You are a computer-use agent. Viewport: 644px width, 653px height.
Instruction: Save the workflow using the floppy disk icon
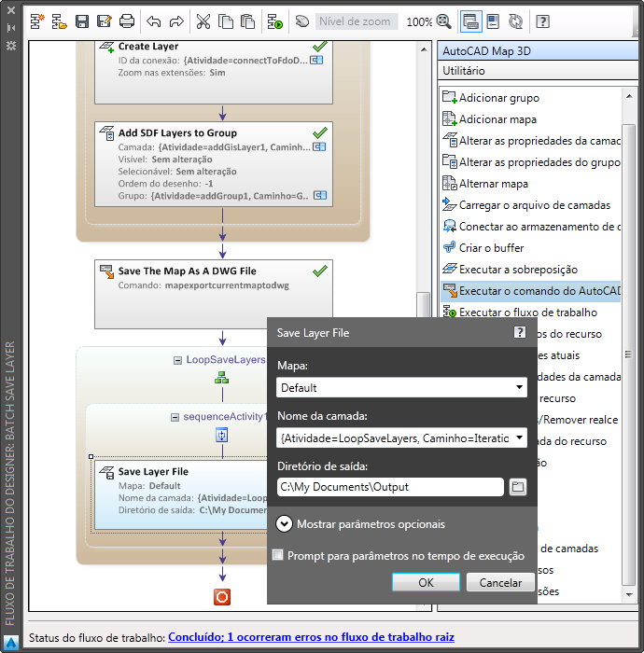[x=81, y=21]
